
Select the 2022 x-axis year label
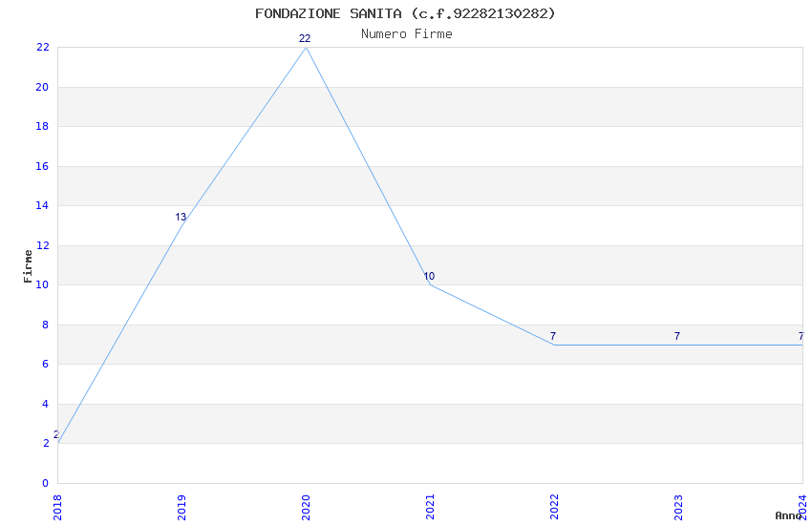(555, 508)
